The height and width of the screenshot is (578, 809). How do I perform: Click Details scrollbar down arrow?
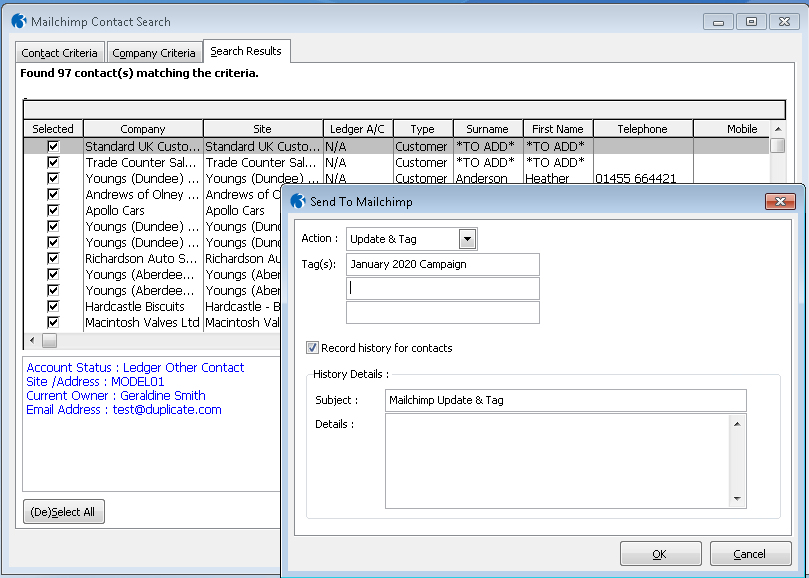(737, 499)
